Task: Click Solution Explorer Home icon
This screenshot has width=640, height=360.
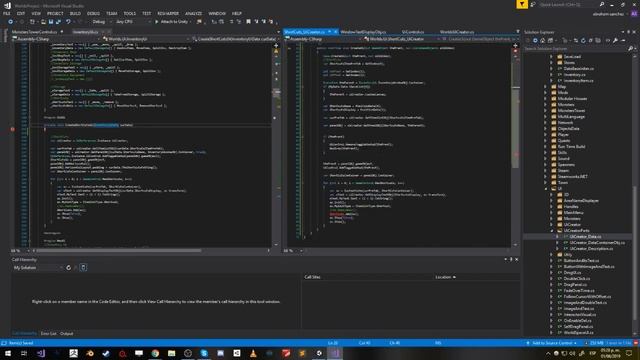Action: tap(542, 40)
